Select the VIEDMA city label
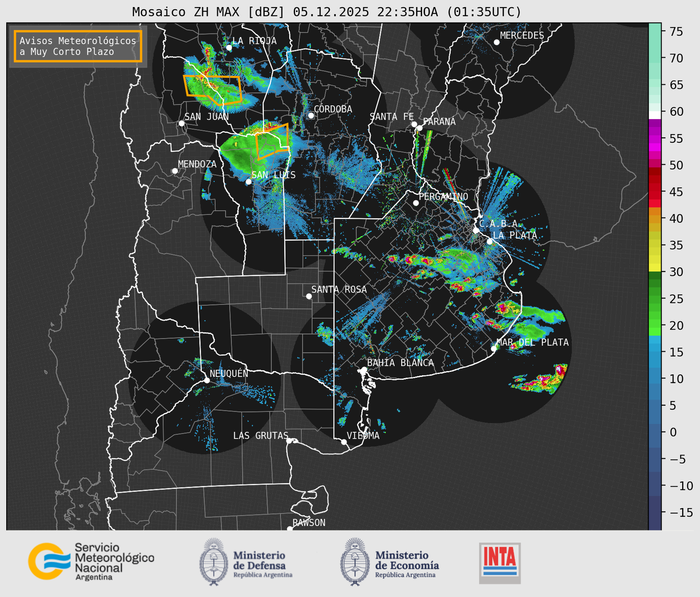 363,436
